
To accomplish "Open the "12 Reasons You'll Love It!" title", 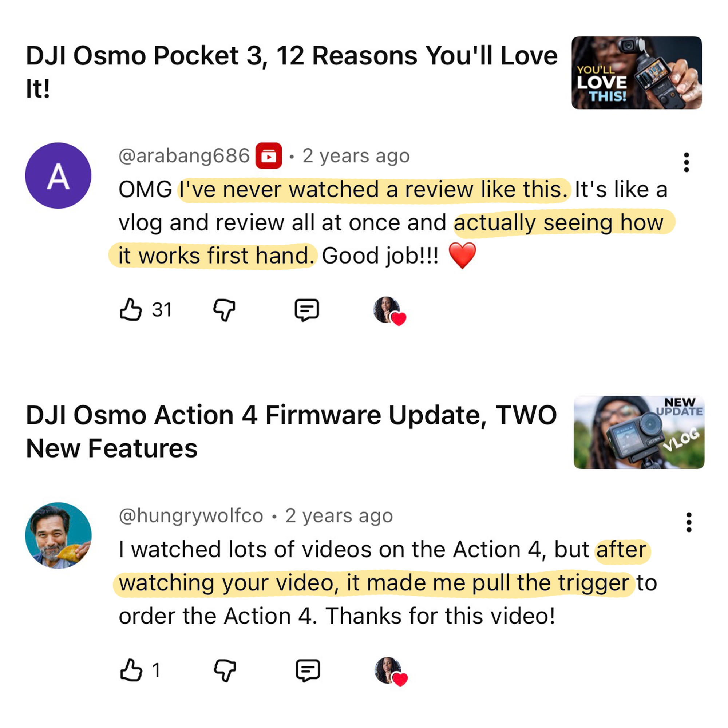I will [x=292, y=72].
